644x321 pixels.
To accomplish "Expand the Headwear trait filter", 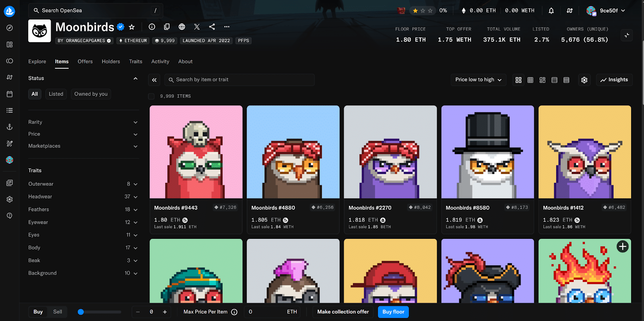I will pyautogui.click(x=83, y=197).
